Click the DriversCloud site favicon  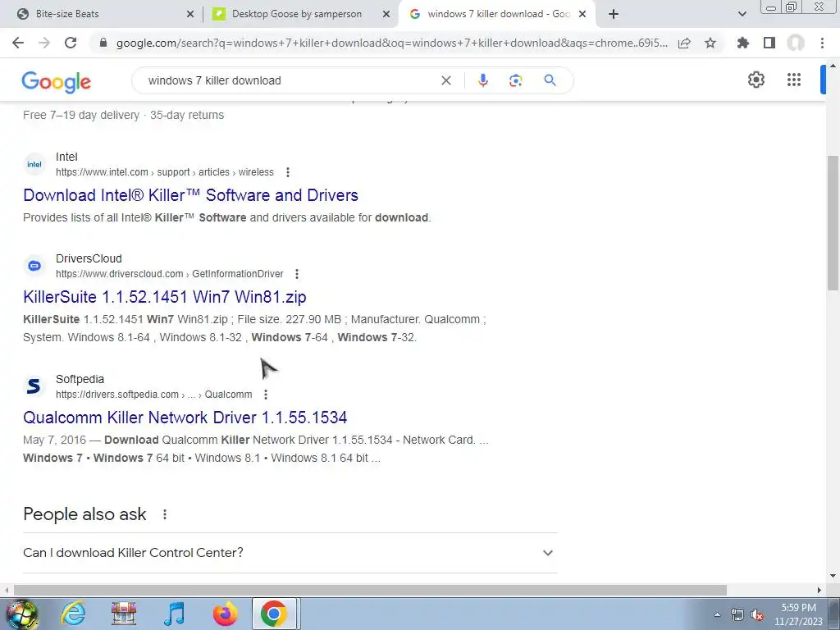(34, 266)
